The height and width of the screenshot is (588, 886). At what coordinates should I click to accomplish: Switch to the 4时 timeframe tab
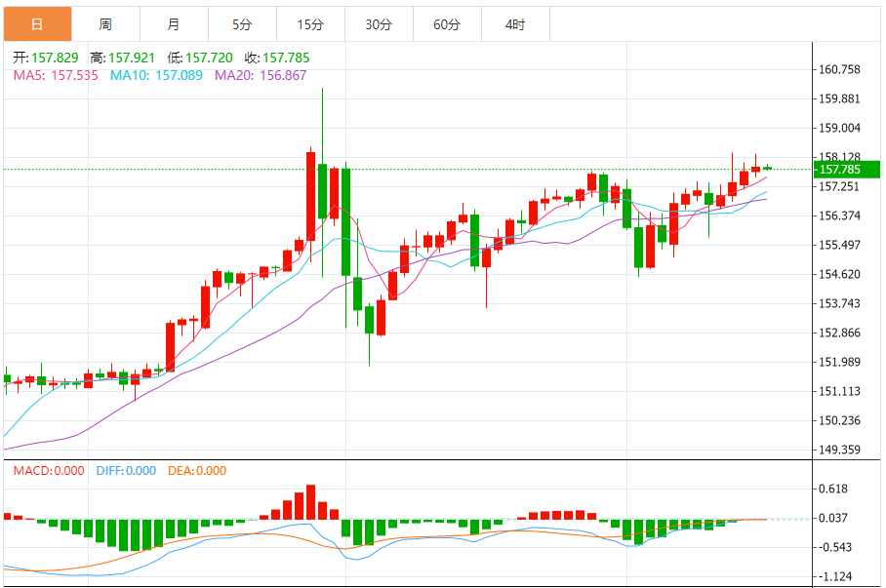tap(516, 24)
